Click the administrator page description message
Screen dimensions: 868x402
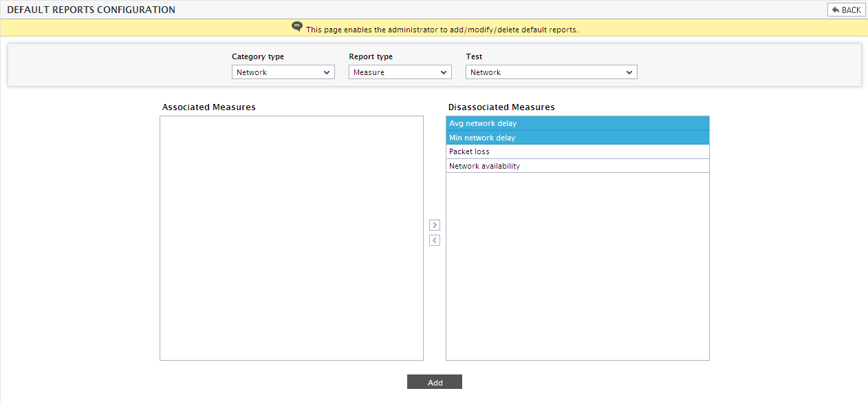pos(442,30)
